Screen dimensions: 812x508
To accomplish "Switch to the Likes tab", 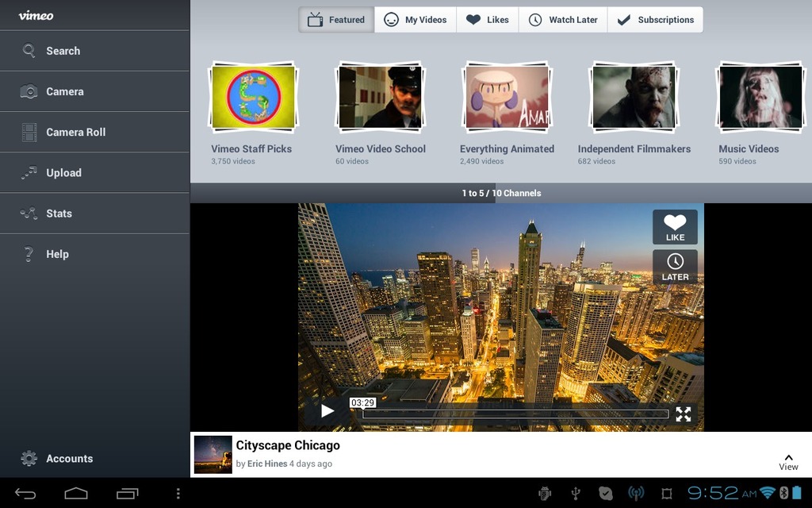I will 488,20.
